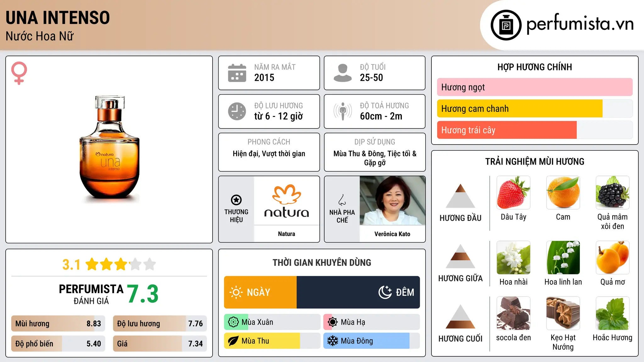This screenshot has width=644, height=362.
Task: Click the star badge icon above Thương hiệu
Action: 236,200
